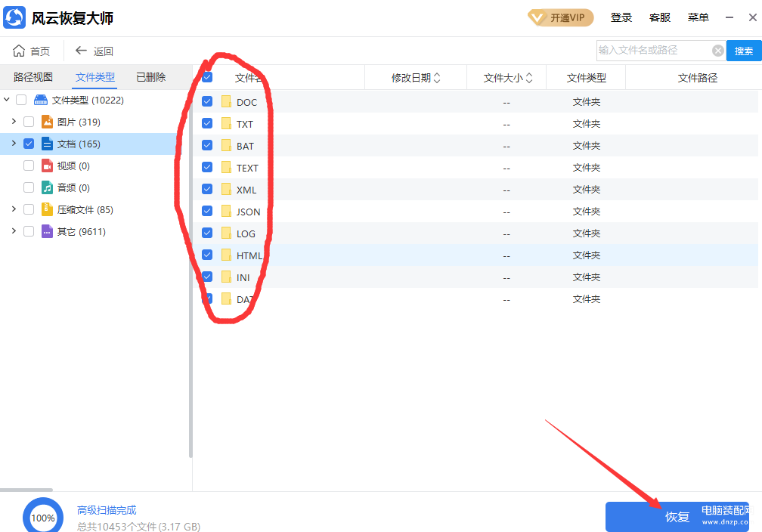Click the 文件路径 column header
Image resolution: width=762 pixels, height=532 pixels.
coord(697,78)
